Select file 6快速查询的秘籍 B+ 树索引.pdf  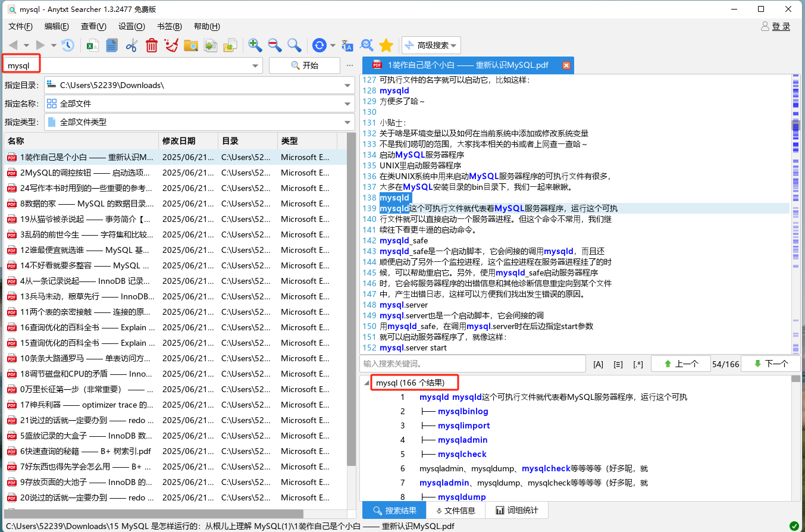[x=175, y=451]
